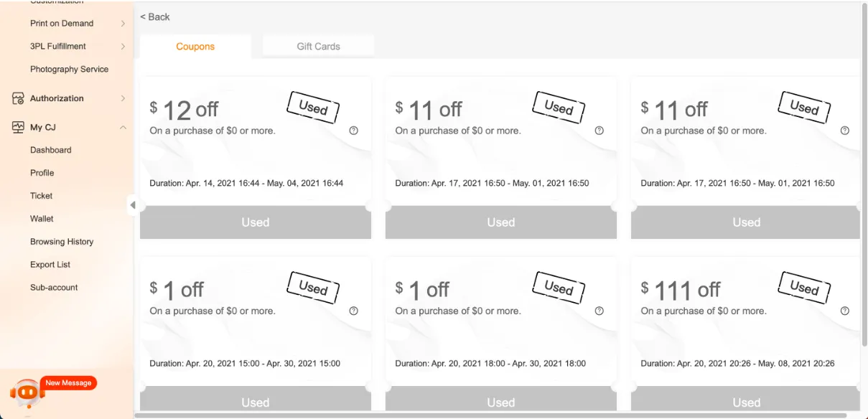Open the New Message notification badge
The width and height of the screenshot is (868, 419).
(68, 383)
